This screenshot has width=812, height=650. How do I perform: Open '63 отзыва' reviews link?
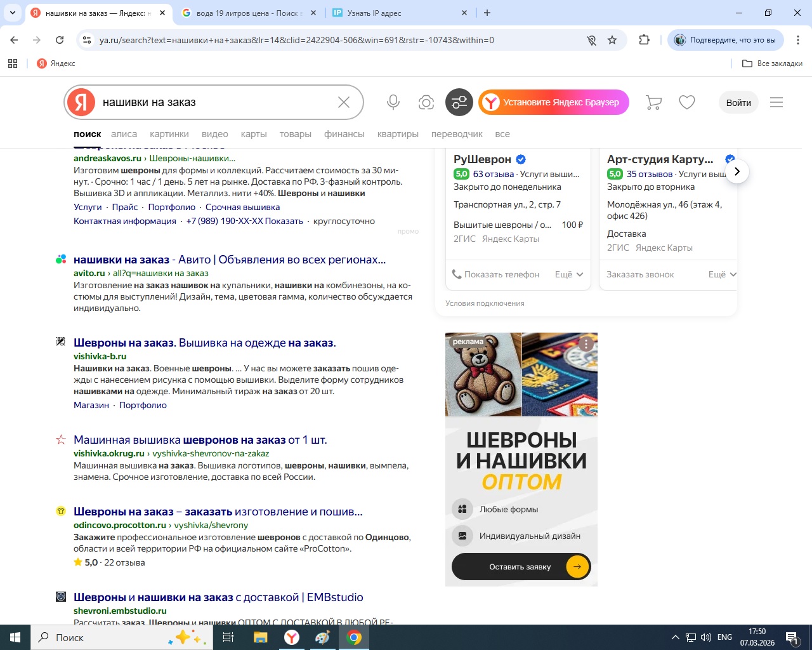coord(494,174)
